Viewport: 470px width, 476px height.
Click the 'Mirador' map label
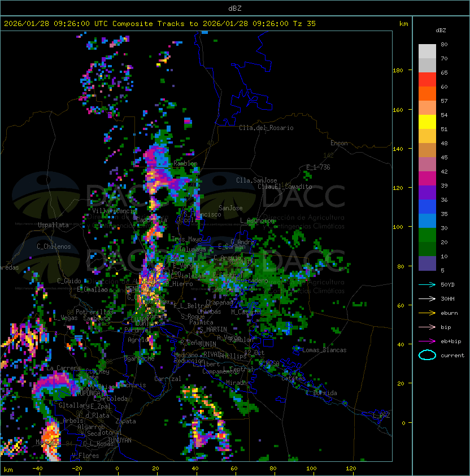pos(238,383)
